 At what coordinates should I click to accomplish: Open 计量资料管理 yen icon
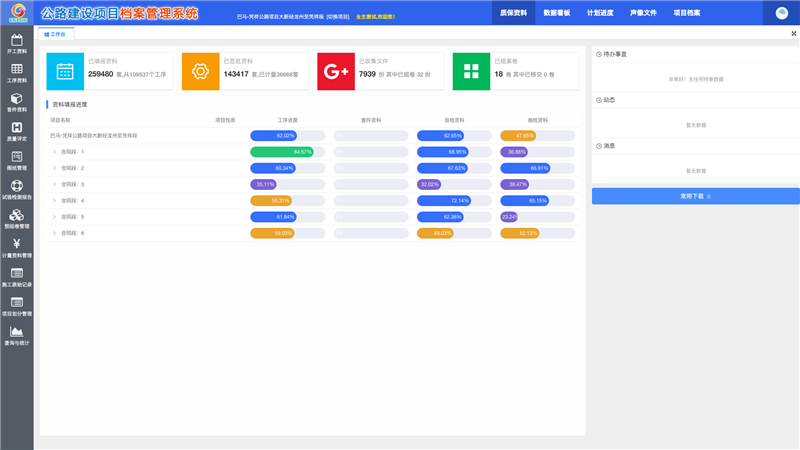(x=16, y=247)
